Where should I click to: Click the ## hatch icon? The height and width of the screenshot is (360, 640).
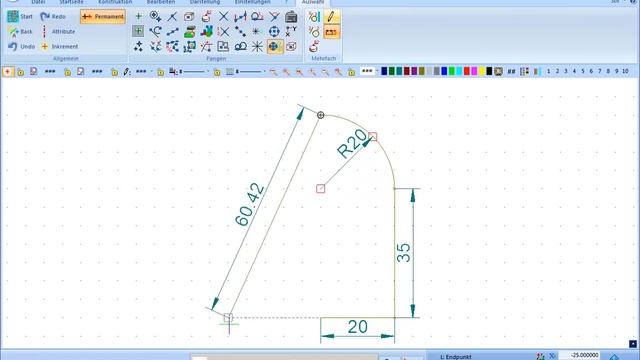point(511,72)
